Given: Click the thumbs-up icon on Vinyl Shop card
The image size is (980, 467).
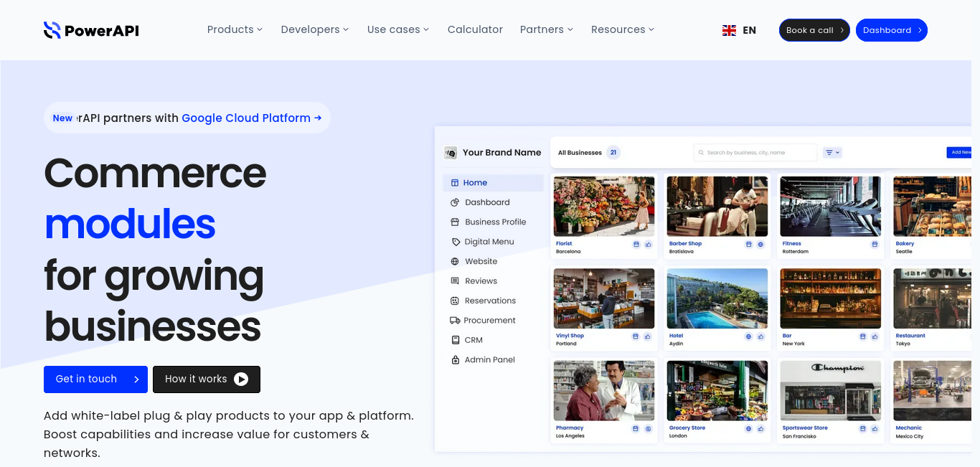Looking at the screenshot, I should click(x=648, y=336).
